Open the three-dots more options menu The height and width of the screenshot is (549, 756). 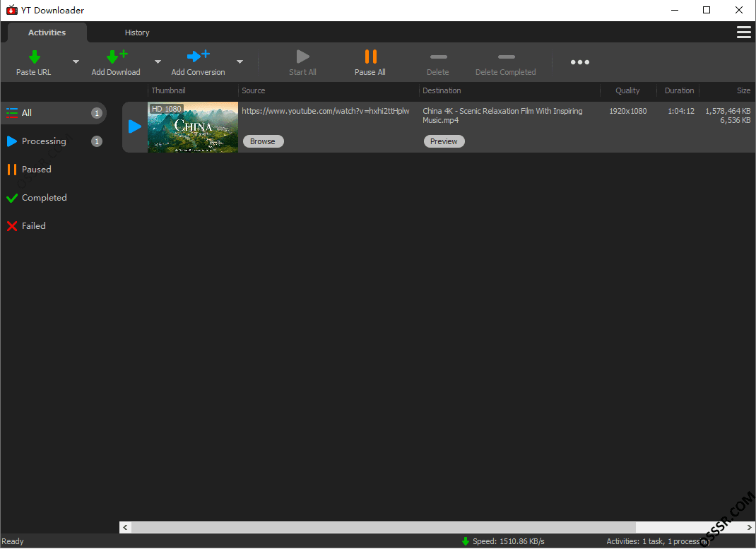coord(579,62)
